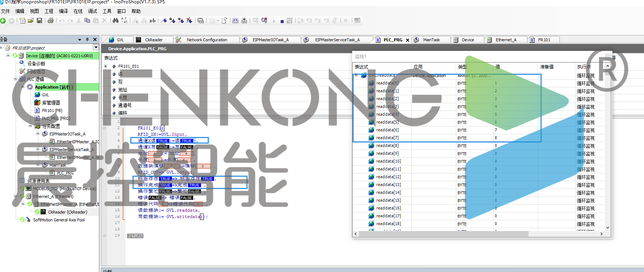Switch to the FR101 tab
Image resolution: width=644 pixels, height=272 pixels.
(544, 40)
